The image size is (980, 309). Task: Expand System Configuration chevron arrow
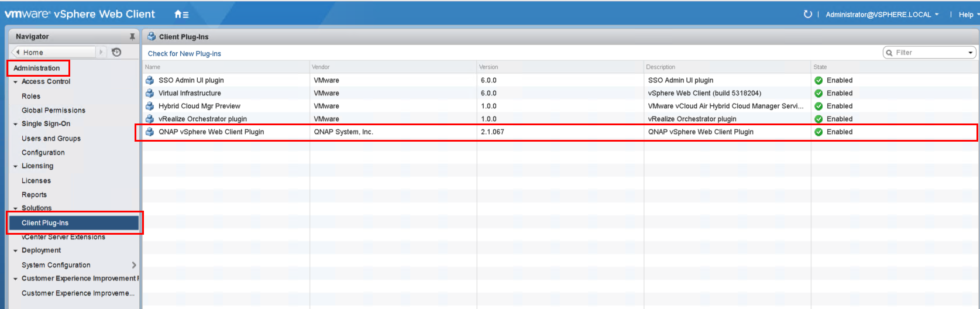point(134,265)
